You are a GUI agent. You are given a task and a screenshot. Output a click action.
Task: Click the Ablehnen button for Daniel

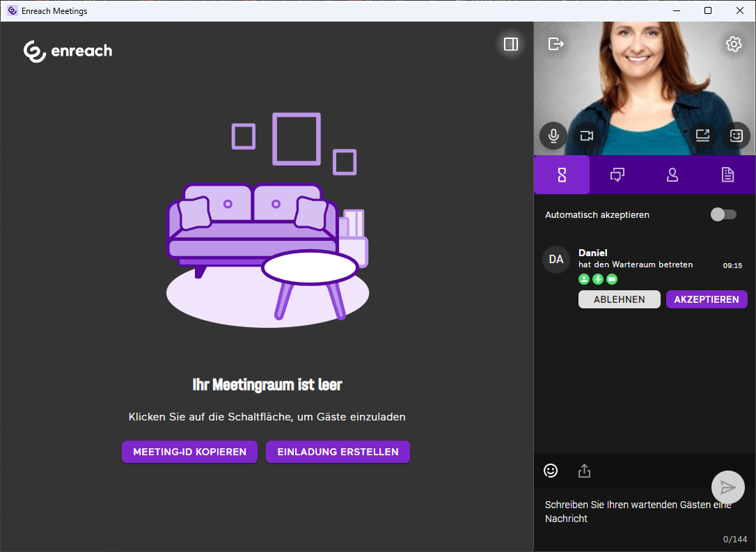point(619,299)
